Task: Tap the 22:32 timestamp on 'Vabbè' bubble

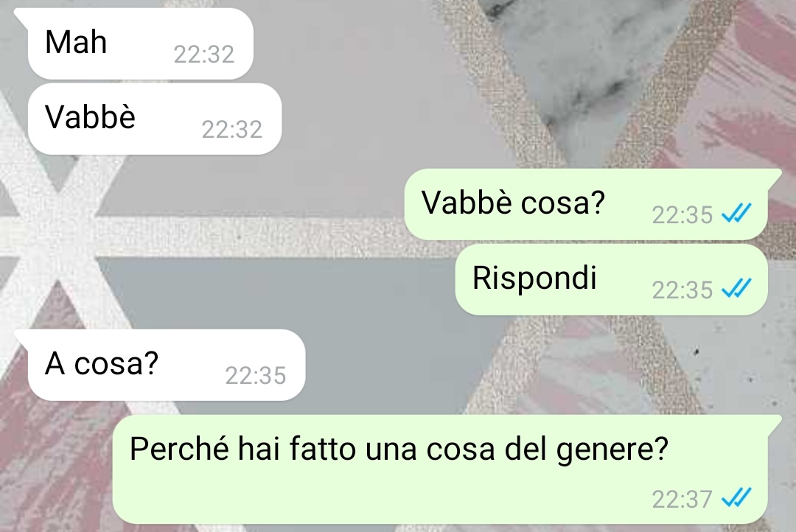Action: (232, 130)
